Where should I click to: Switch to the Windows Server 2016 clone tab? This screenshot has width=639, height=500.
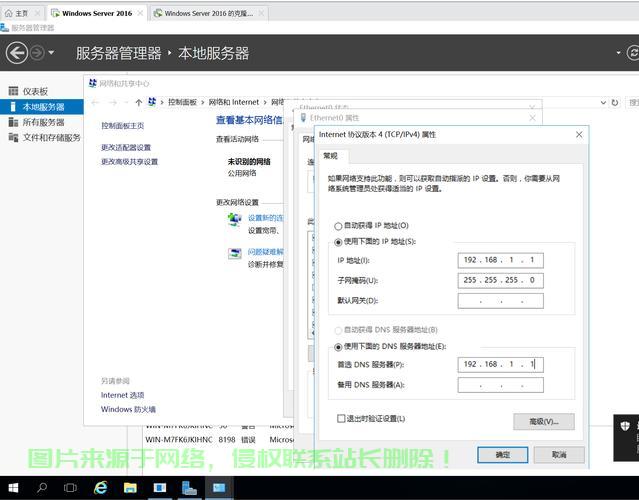click(x=209, y=13)
